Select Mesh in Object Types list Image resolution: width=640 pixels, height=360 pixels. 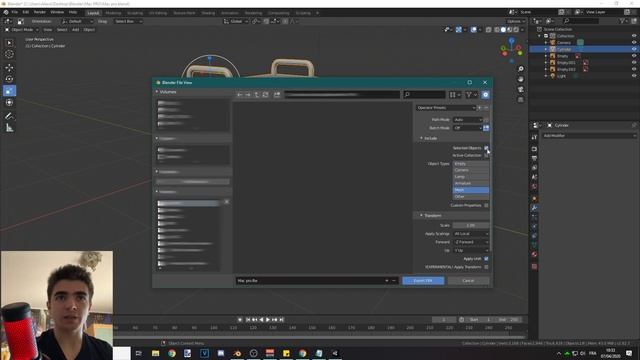[x=471, y=190]
